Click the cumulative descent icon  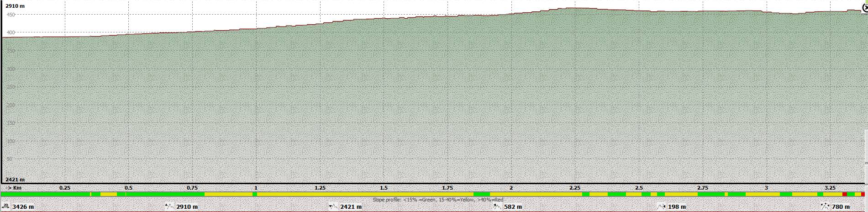click(661, 207)
